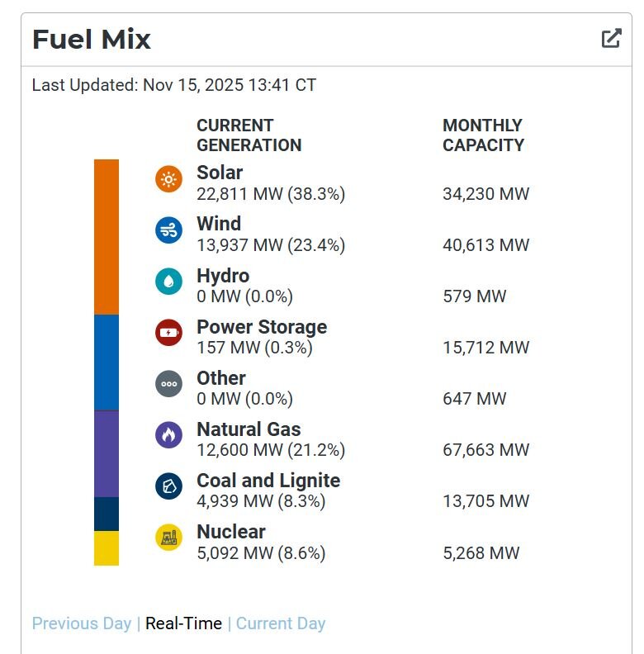644x654 pixels.
Task: Click the blue wind segment of bar
Action: coord(107,362)
